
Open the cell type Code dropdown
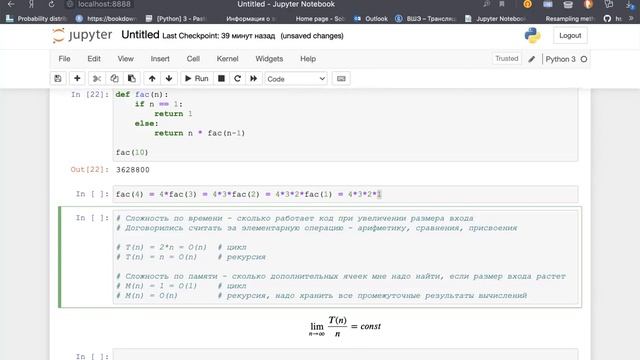[x=296, y=79]
